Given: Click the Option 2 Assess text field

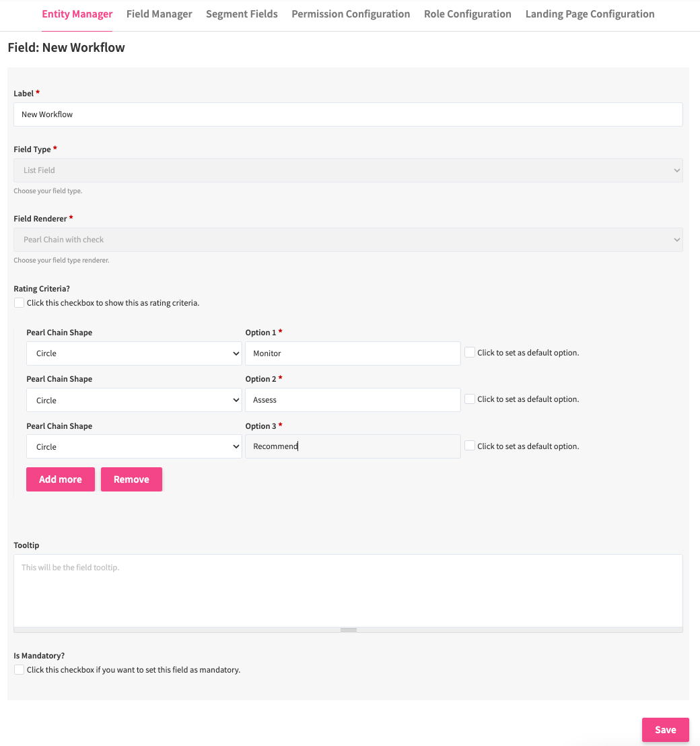Looking at the screenshot, I should point(353,400).
